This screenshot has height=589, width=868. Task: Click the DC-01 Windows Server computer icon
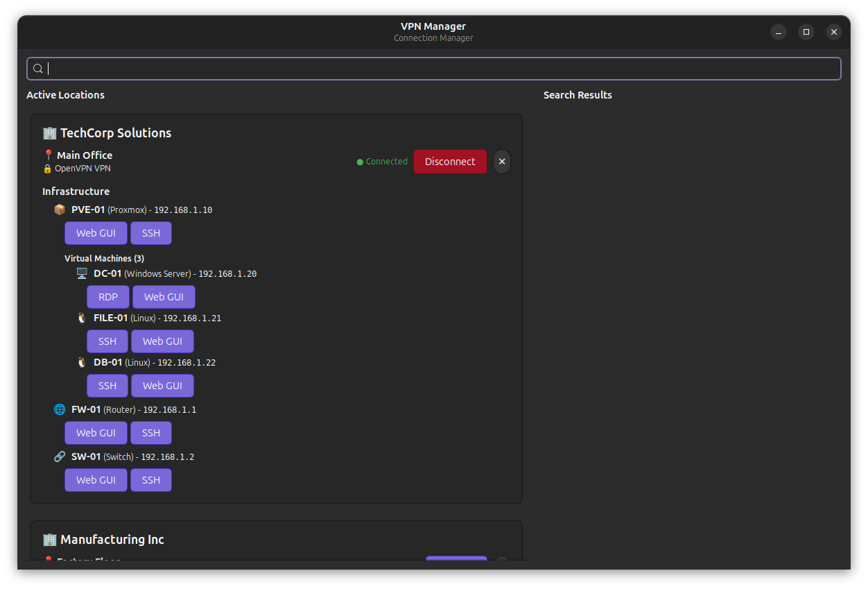point(82,273)
